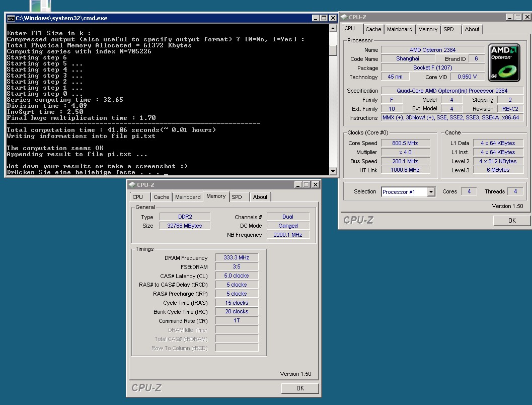Click the '32768 MBytes' size value
The image size is (532, 405).
point(185,226)
